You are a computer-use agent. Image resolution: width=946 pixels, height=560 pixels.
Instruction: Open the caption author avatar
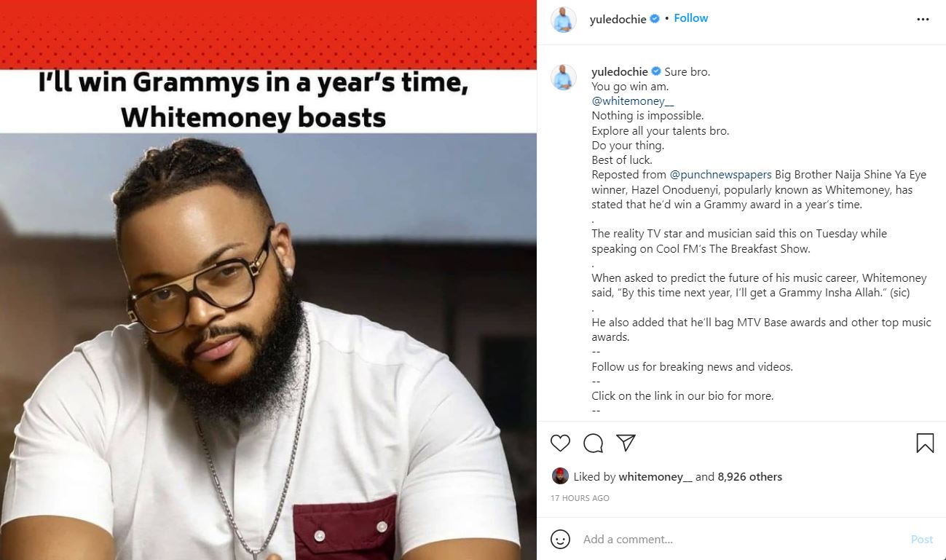coord(563,76)
